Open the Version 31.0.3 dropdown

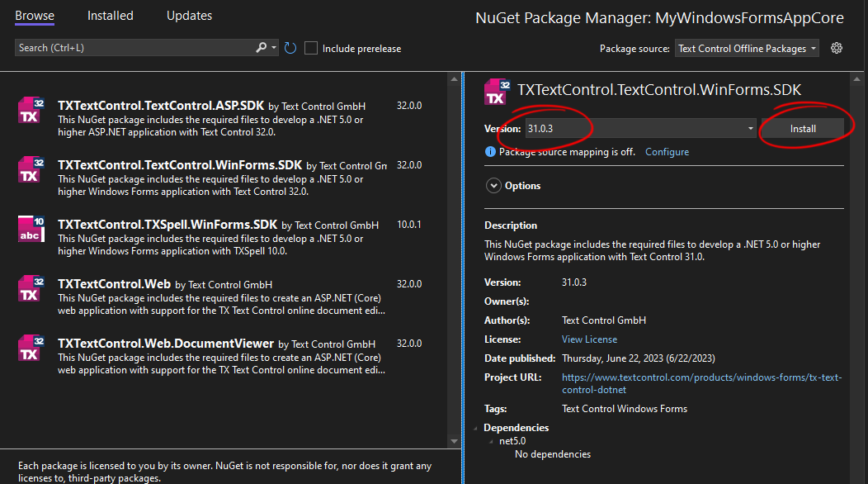[x=640, y=128]
